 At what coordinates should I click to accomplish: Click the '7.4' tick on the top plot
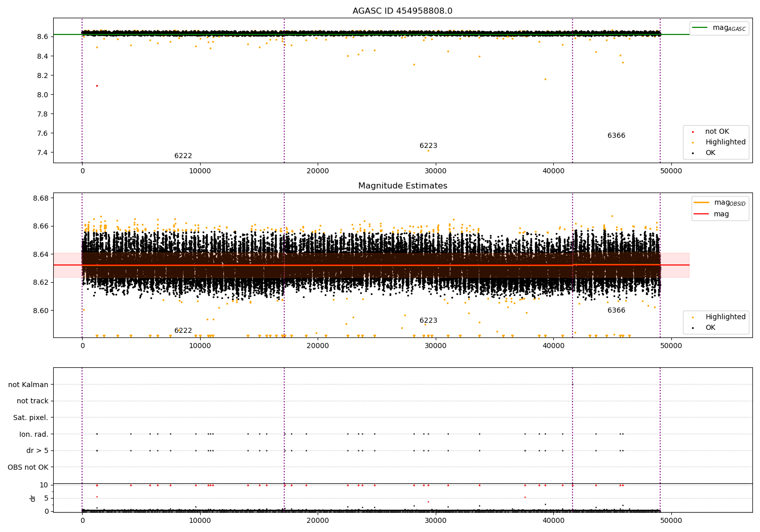click(43, 153)
